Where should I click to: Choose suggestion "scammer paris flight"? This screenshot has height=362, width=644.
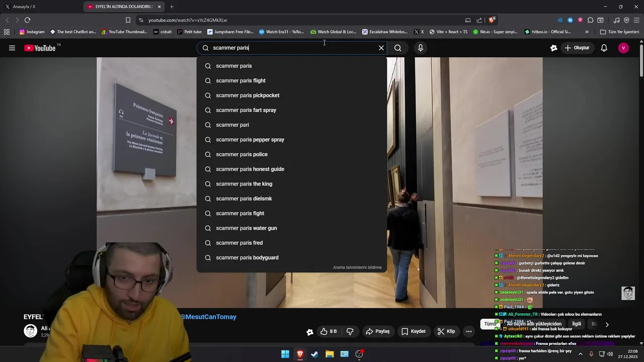click(291, 80)
